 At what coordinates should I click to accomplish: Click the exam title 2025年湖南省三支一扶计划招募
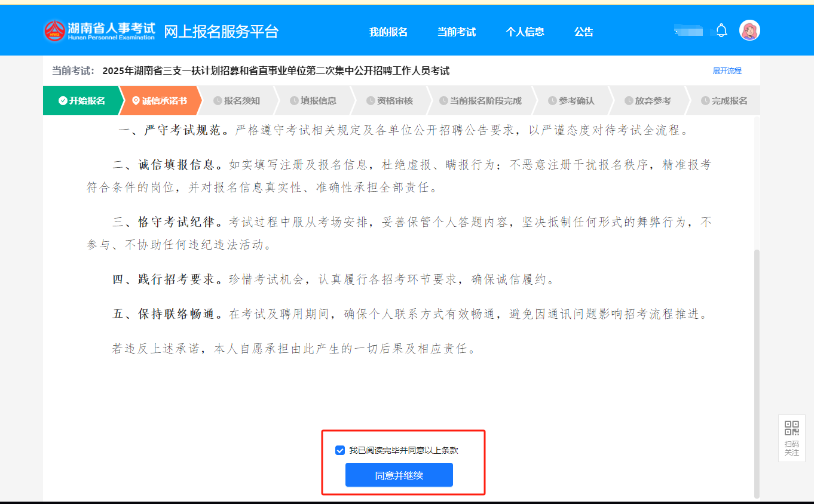[x=276, y=71]
